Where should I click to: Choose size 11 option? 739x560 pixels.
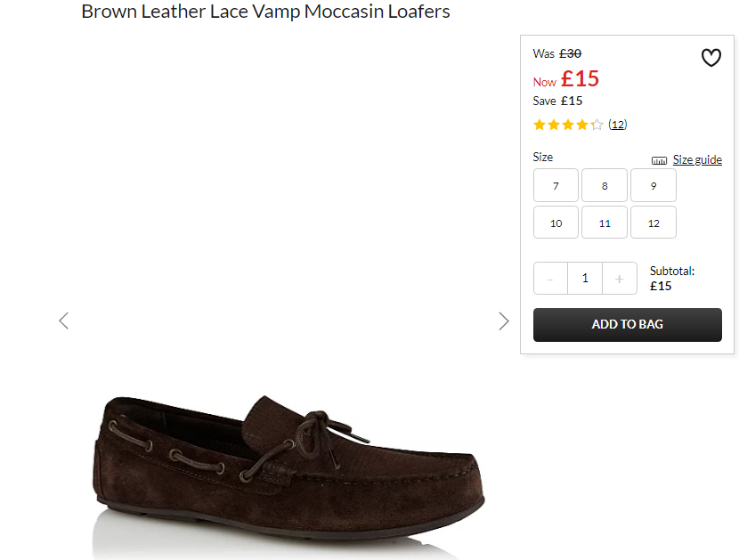pyautogui.click(x=605, y=223)
